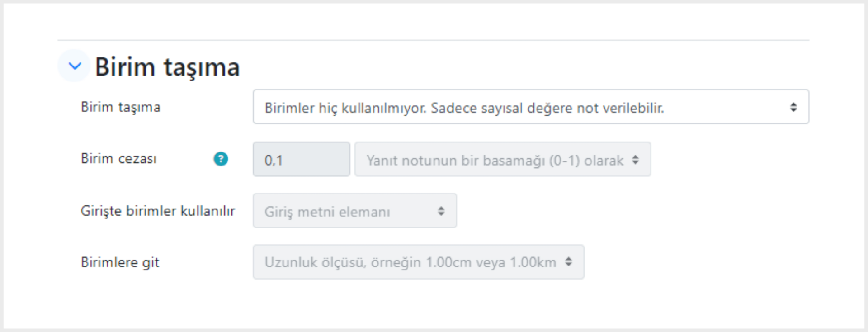This screenshot has width=868, height=332.
Task: Open the 'Giriş metni elemanı' dropdown
Action: [355, 211]
